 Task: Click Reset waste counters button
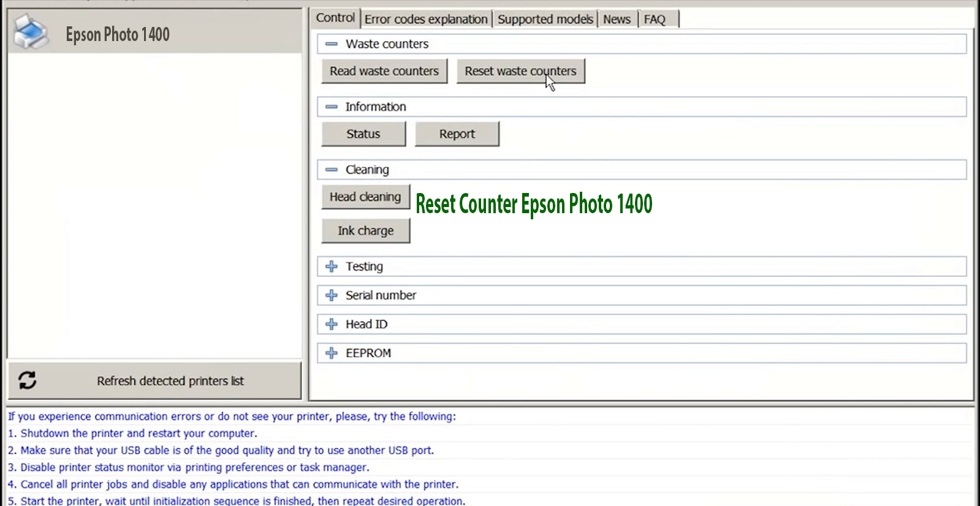(520, 71)
